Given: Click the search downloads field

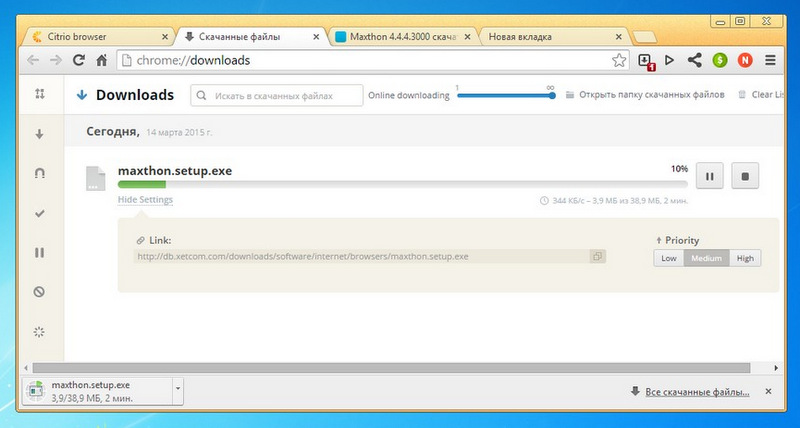Looking at the screenshot, I should (277, 95).
